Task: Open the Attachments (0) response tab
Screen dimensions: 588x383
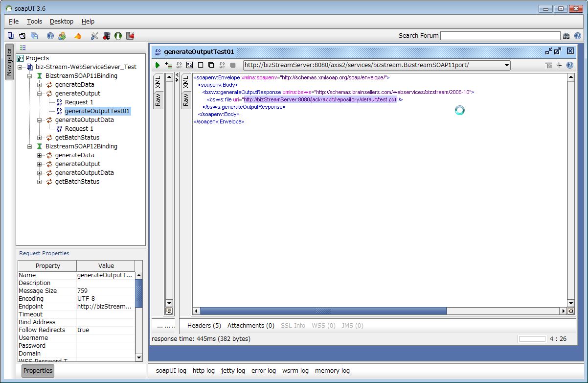Action: tap(251, 326)
